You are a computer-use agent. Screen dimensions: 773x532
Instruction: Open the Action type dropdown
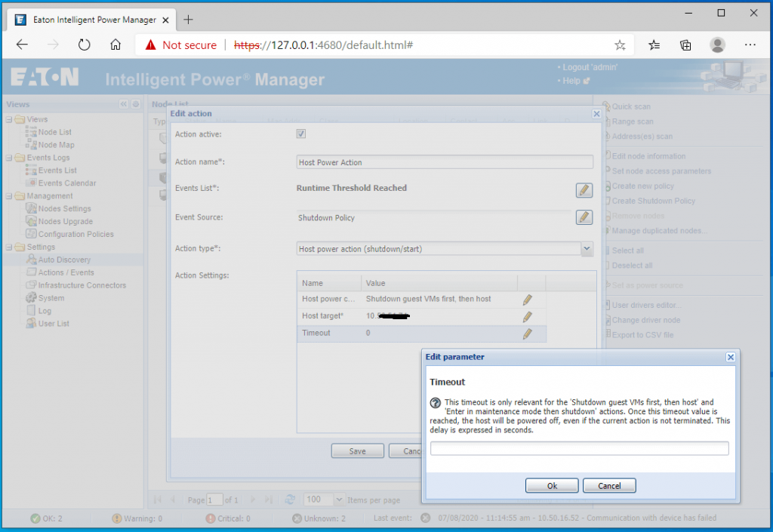[587, 249]
